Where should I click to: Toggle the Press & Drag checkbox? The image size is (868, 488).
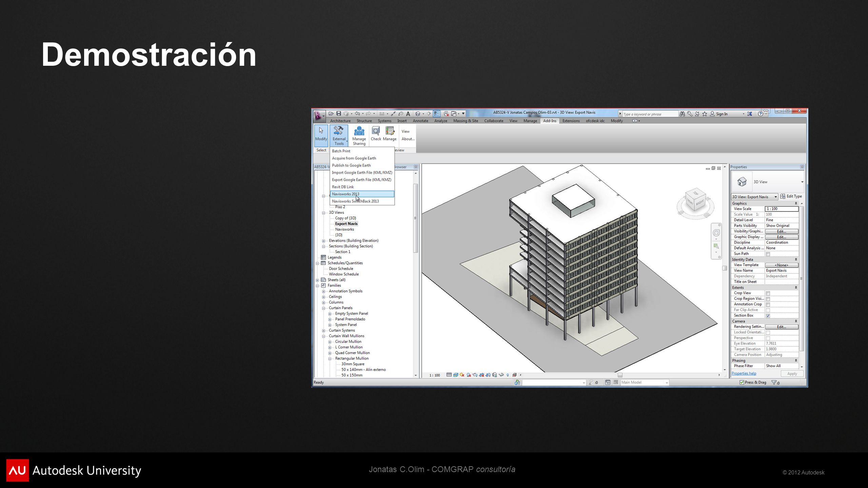(742, 383)
